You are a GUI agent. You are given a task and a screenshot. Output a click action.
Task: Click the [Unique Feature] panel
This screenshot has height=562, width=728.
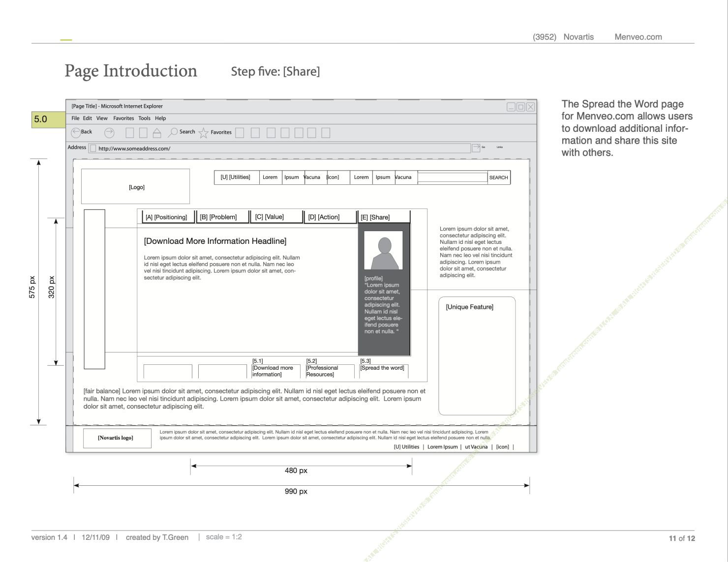[x=477, y=356]
